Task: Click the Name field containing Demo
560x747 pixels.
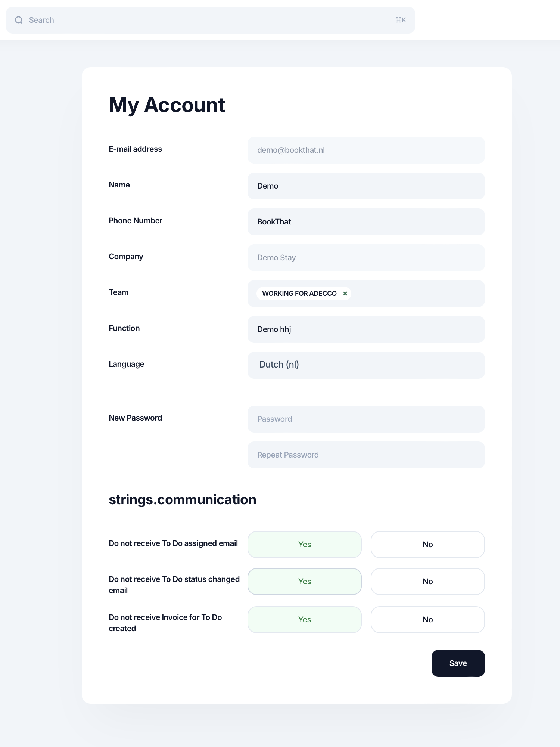Action: click(366, 186)
